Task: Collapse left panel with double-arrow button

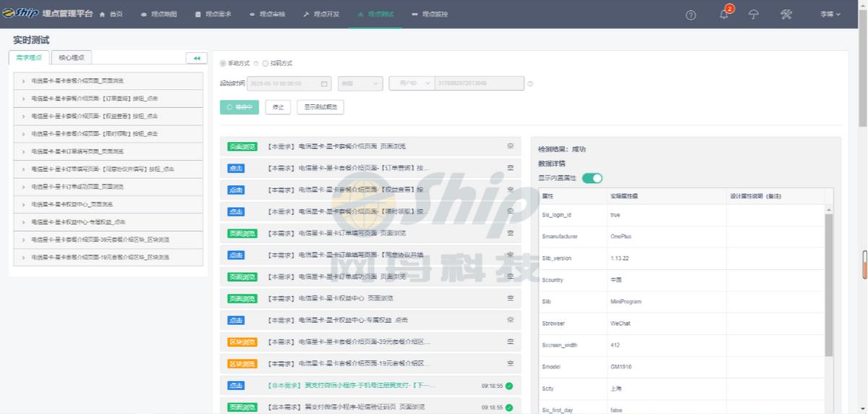Action: (196, 58)
